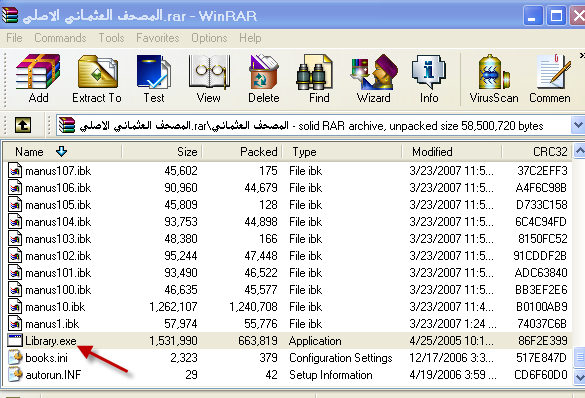The width and height of the screenshot is (585, 398).
Task: Sort files by Size column header
Action: coord(162,152)
